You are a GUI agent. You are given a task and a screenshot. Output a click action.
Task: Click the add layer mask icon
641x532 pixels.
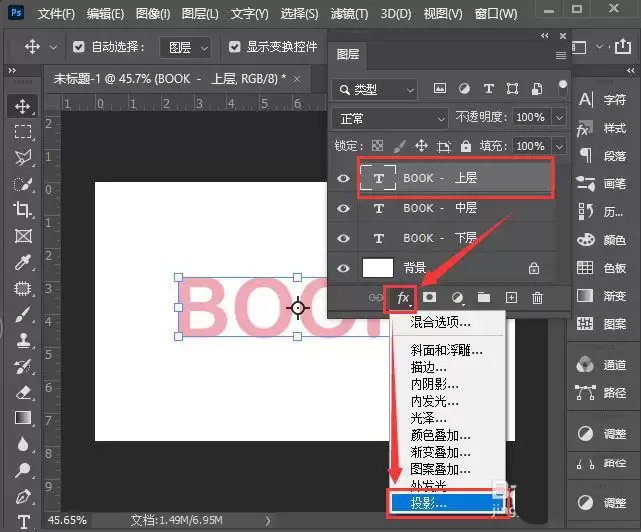point(429,297)
